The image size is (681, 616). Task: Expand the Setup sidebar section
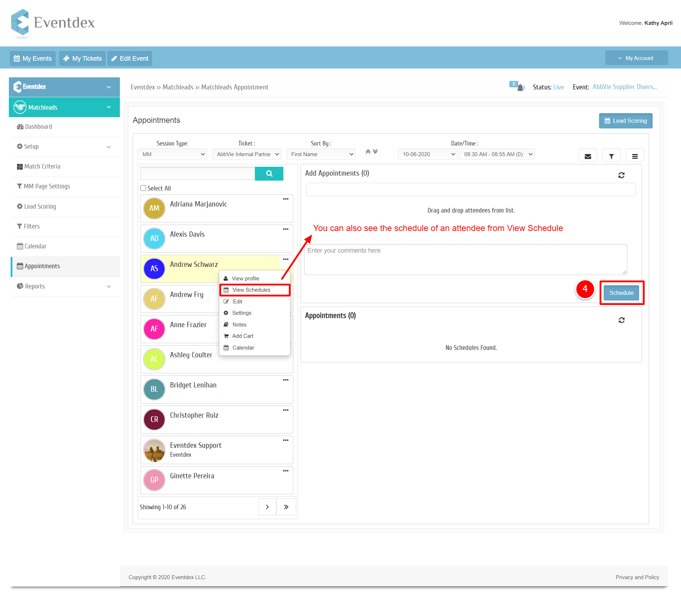(64, 147)
